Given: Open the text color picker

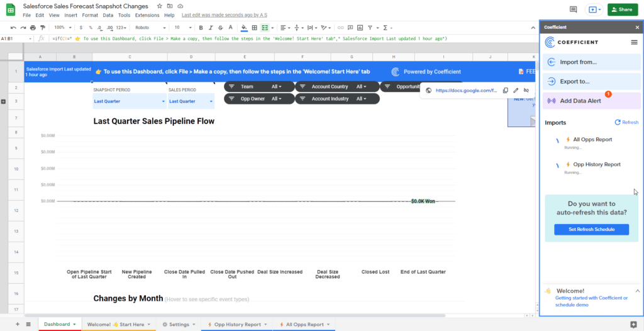Looking at the screenshot, I should point(230,28).
